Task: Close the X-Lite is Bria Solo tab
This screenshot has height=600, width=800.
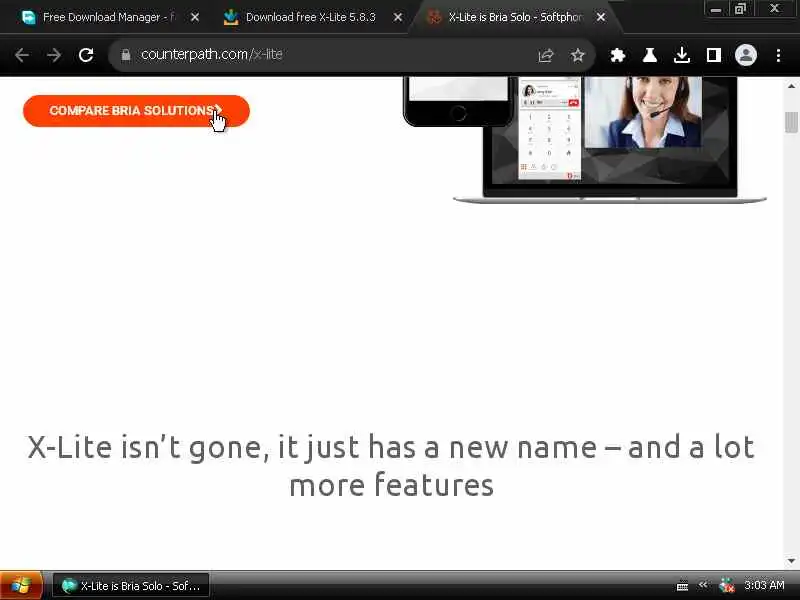Action: tap(601, 17)
